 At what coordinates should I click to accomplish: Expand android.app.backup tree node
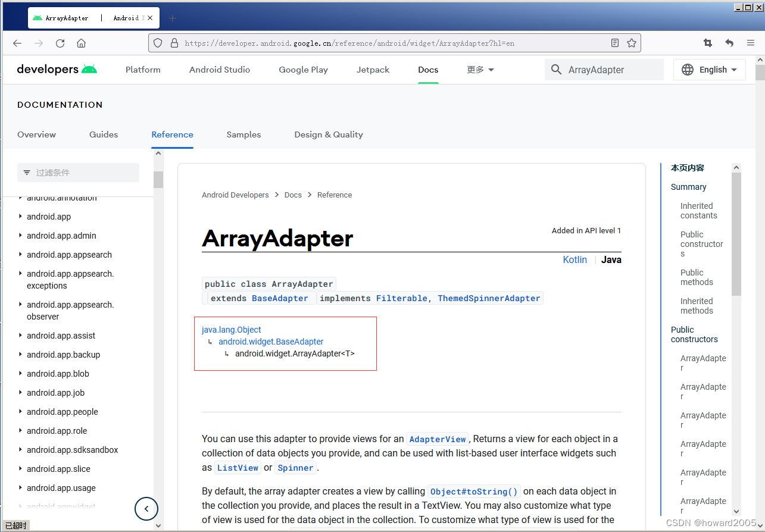pyautogui.click(x=21, y=355)
